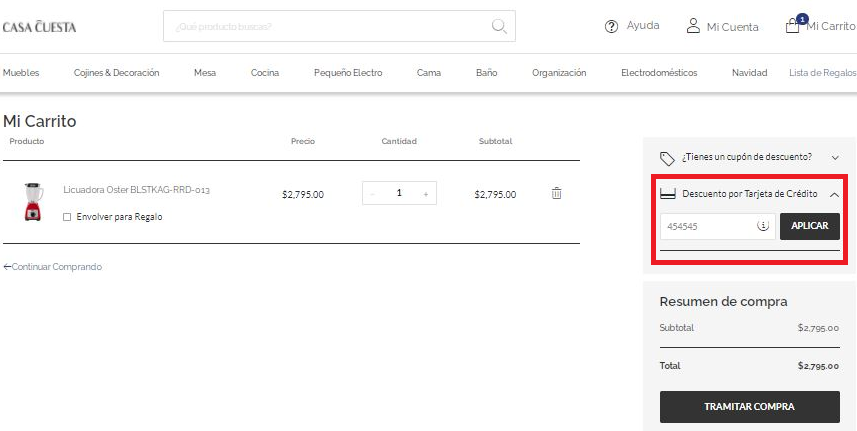Click the product search input field
The height and width of the screenshot is (431, 857).
click(330, 26)
